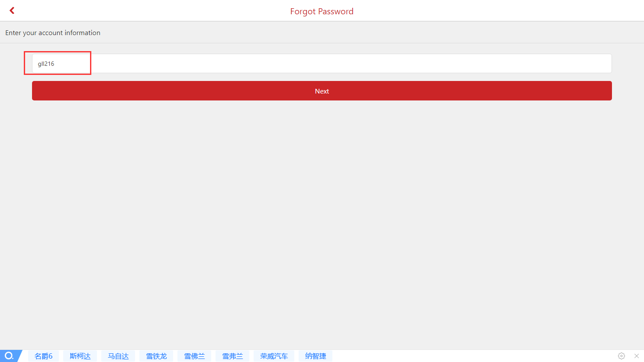
Task: Click the 'Enter your account information' label
Action: pos(53,33)
